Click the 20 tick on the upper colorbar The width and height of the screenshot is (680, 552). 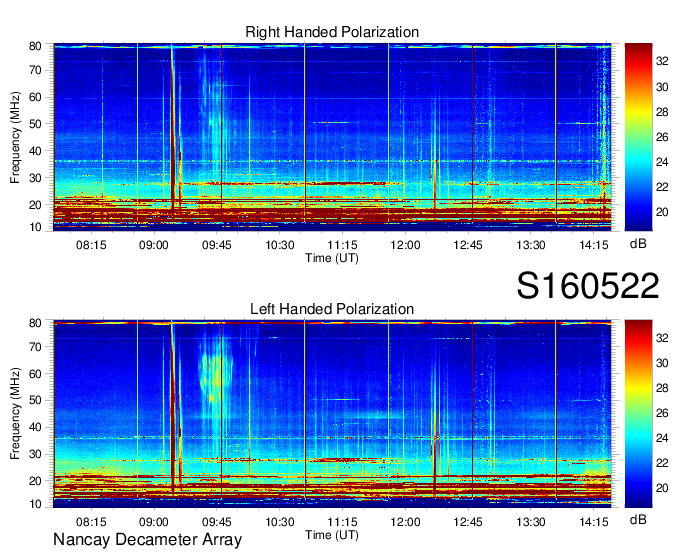662,212
